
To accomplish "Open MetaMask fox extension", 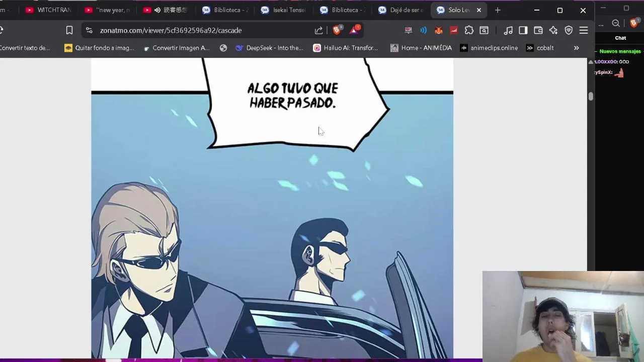I will (x=439, y=30).
